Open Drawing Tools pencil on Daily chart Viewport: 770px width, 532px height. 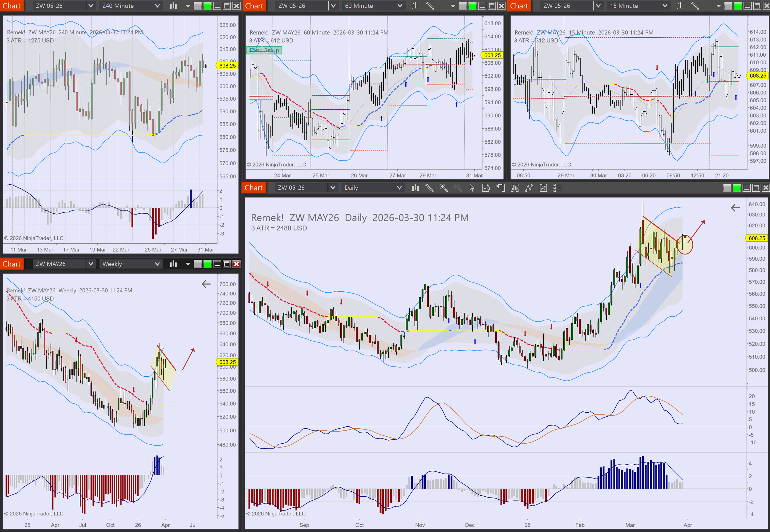point(429,188)
